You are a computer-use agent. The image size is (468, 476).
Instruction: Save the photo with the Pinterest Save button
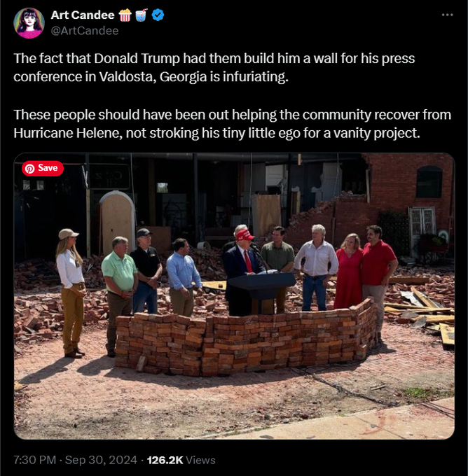43,169
